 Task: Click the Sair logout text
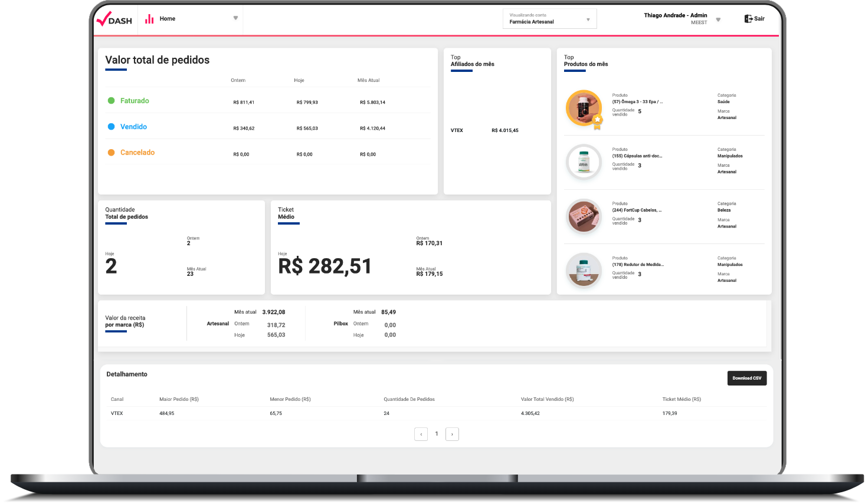pyautogui.click(x=759, y=19)
